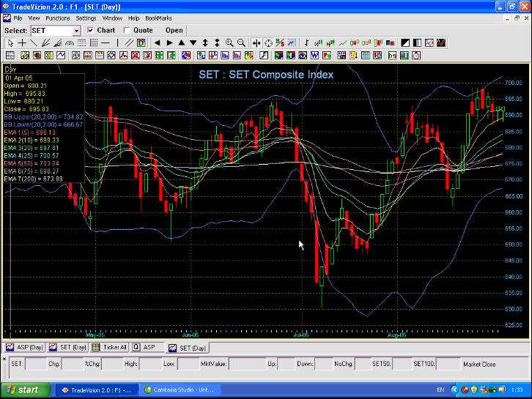Click the B/S buy-sell signal icon
The width and height of the screenshot is (532, 399).
pyautogui.click(x=280, y=43)
